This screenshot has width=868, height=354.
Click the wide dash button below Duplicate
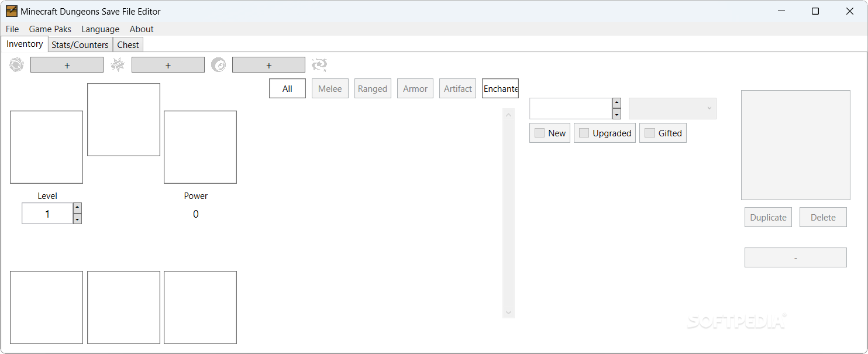coord(795,257)
